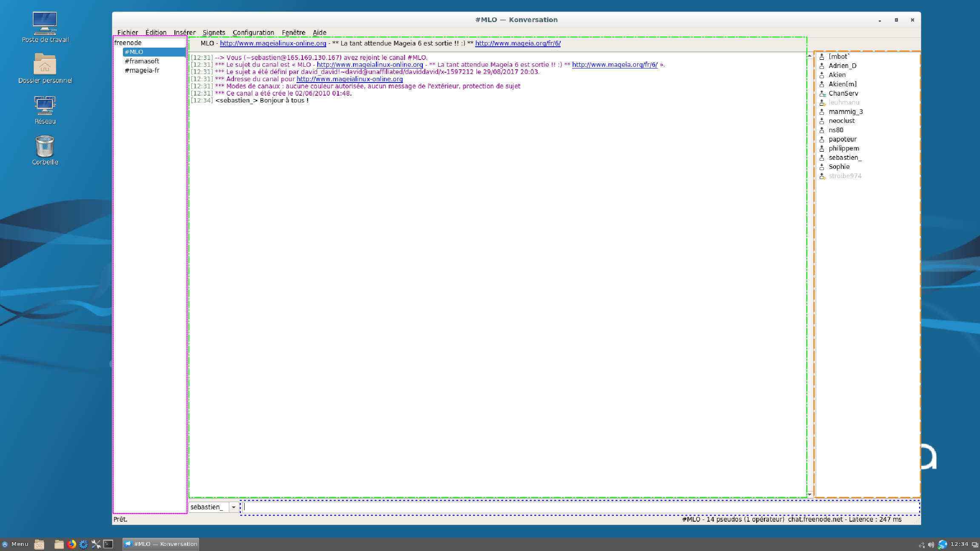Focus the message input field
The width and height of the screenshot is (980, 551).
coord(580,507)
